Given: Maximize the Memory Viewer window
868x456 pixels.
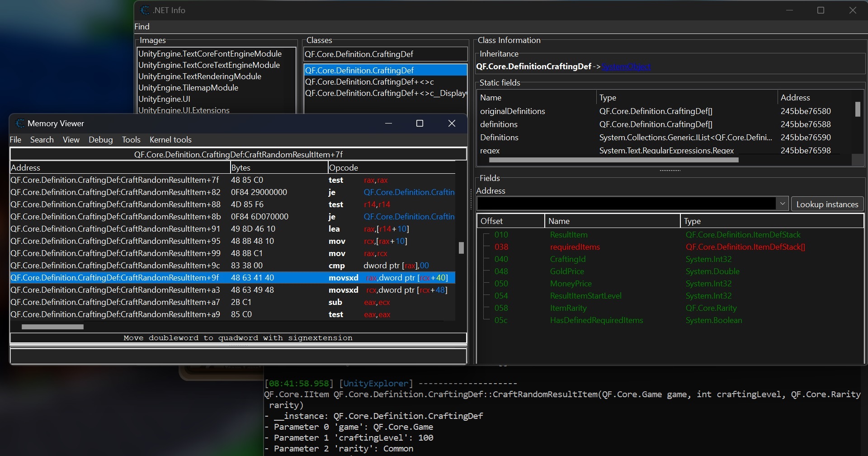Looking at the screenshot, I should tap(420, 123).
